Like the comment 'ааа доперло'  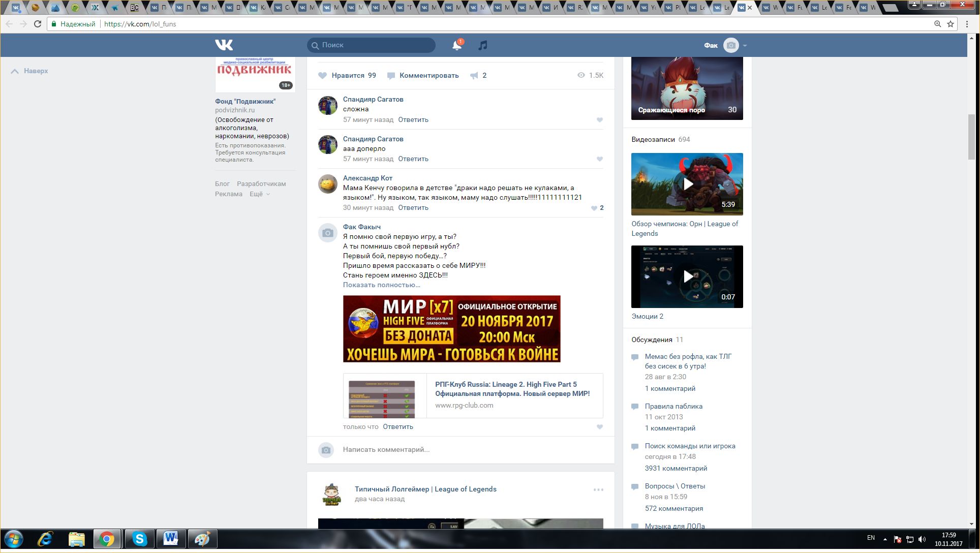(x=600, y=159)
